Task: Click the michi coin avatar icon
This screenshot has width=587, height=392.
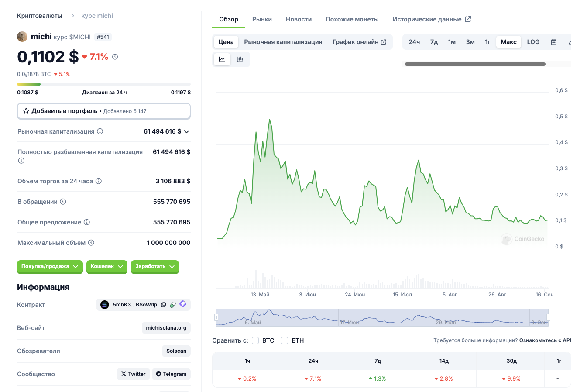Action: tap(22, 37)
